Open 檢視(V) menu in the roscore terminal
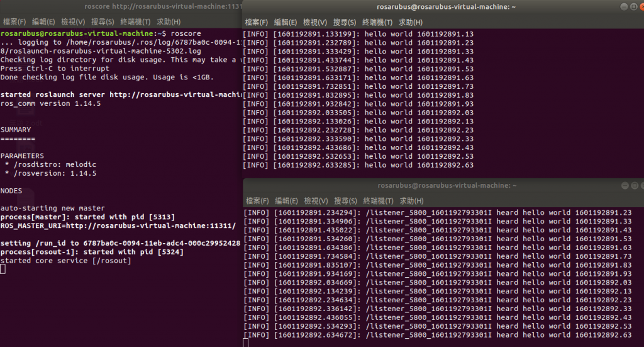Screen dimensions: 644x347 point(73,22)
